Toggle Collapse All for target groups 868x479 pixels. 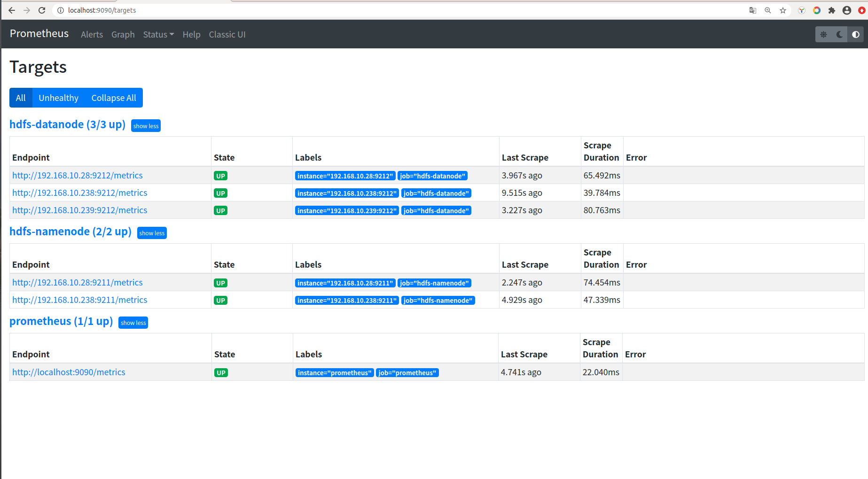pyautogui.click(x=113, y=98)
